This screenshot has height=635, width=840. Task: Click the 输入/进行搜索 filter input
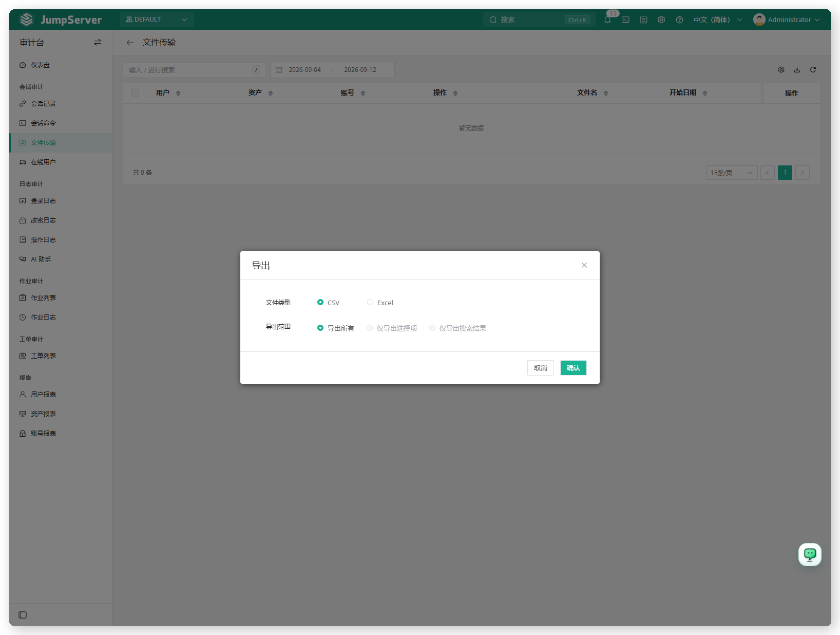point(194,70)
